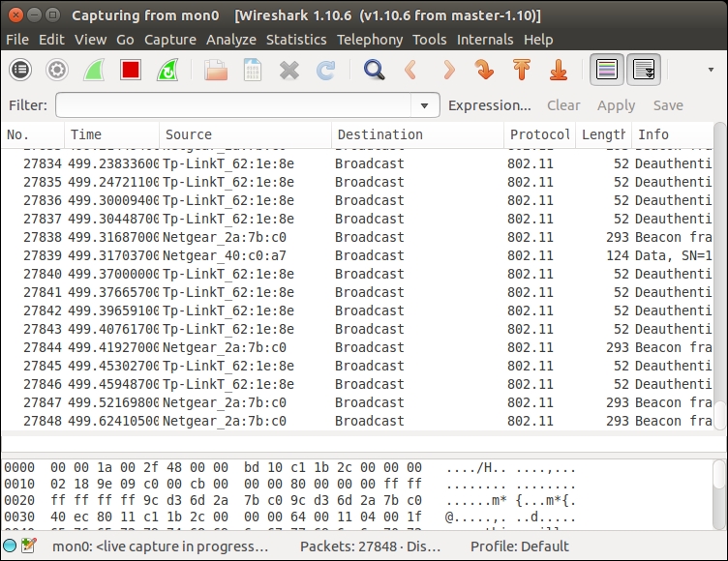The width and height of the screenshot is (728, 561).
Task: Open the Tools menu
Action: [x=430, y=40]
